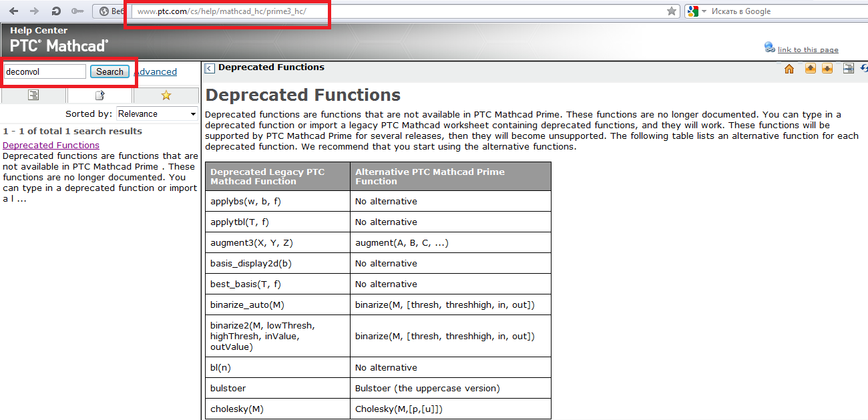Viewport: 868px width, 420px height.
Task: Click the 'bl(n)' table cell
Action: (278, 367)
